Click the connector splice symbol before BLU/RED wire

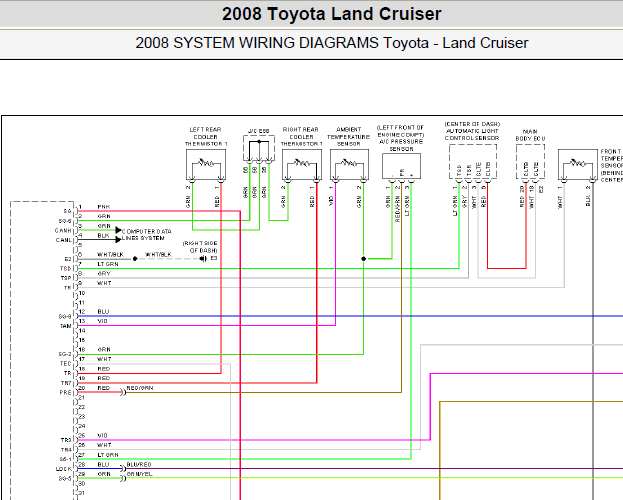123,469
